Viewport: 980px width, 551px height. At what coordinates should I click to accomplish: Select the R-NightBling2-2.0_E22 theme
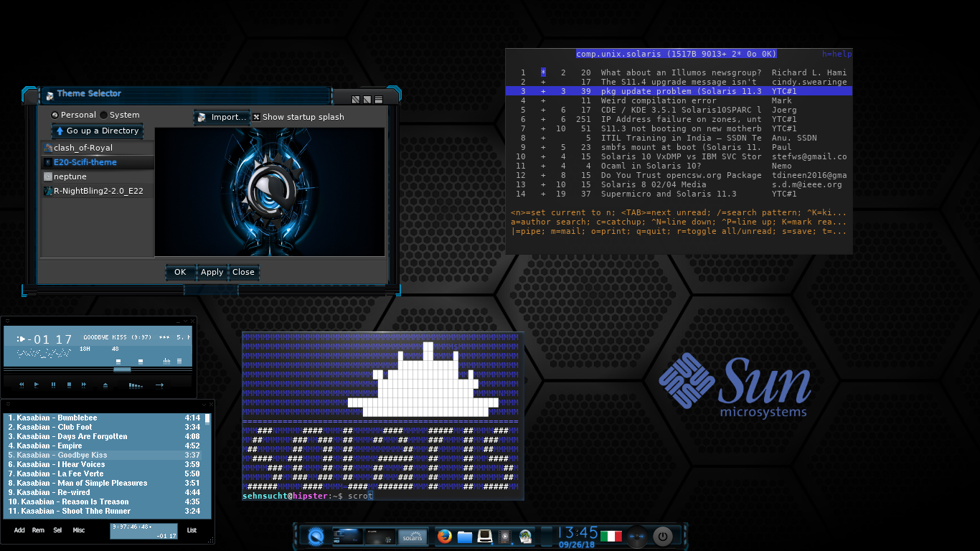pyautogui.click(x=98, y=191)
